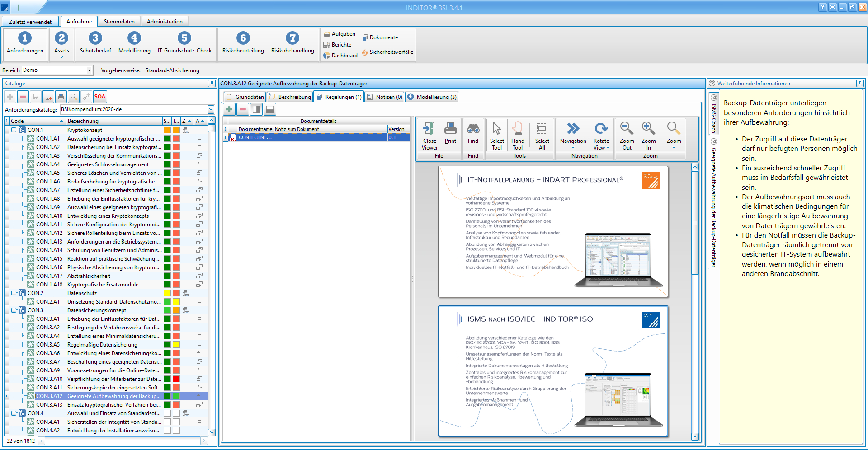Switch to the Stammdaten tab
868x450 pixels.
pos(119,22)
